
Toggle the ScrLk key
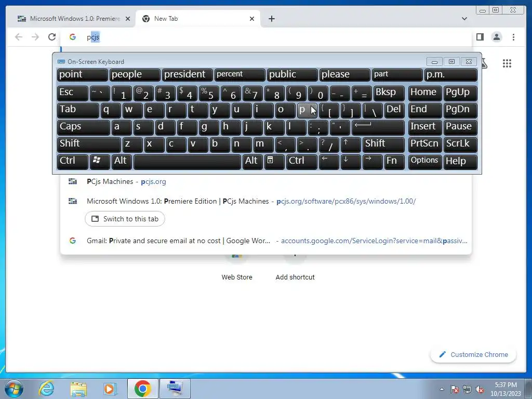pos(460,144)
